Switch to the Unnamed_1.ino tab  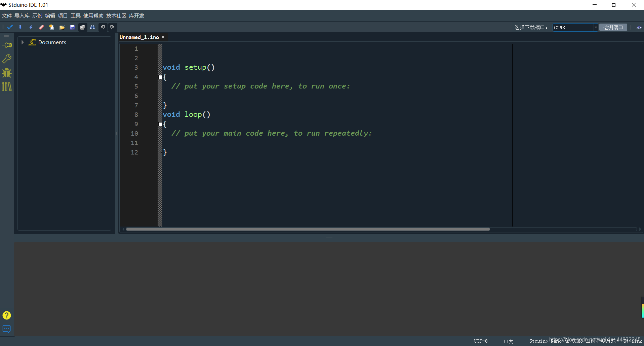coord(139,37)
